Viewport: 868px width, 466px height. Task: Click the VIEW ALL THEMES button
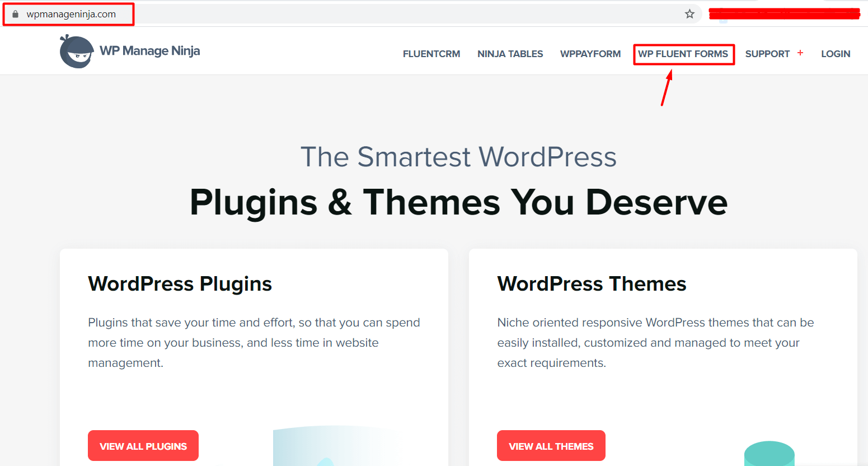point(551,446)
